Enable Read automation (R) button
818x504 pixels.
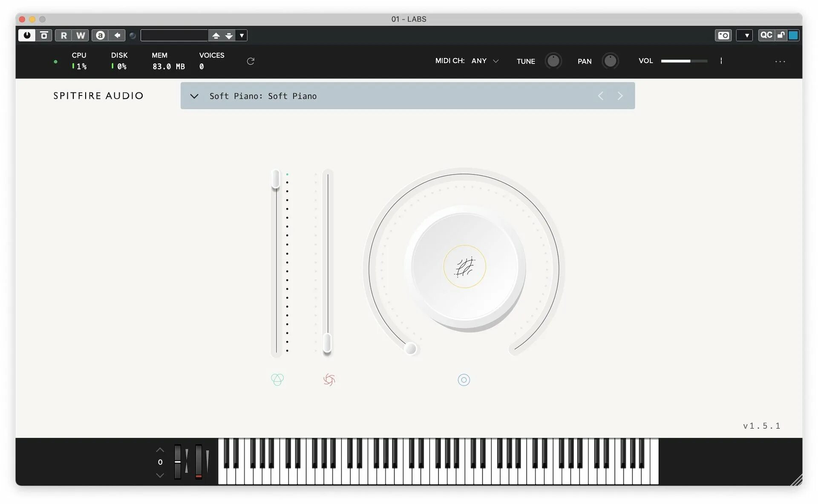point(63,35)
